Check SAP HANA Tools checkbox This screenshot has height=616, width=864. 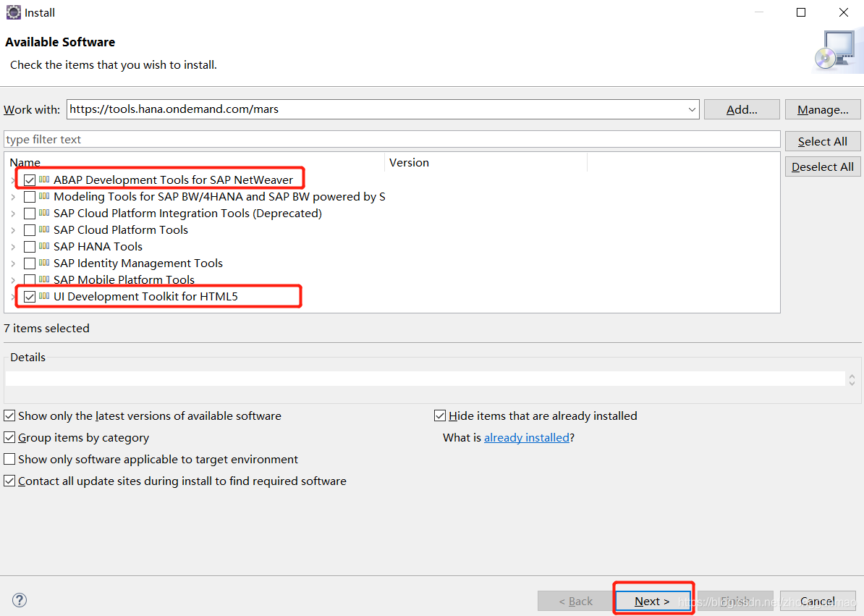pos(30,247)
